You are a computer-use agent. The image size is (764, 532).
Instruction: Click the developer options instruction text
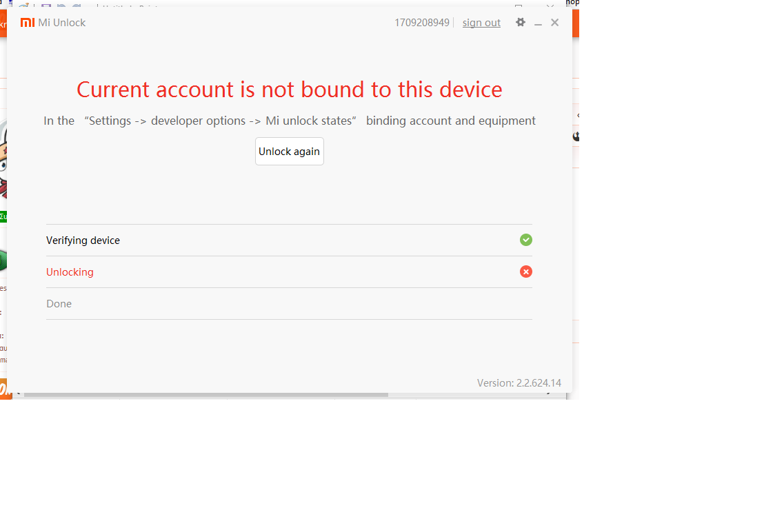point(290,121)
